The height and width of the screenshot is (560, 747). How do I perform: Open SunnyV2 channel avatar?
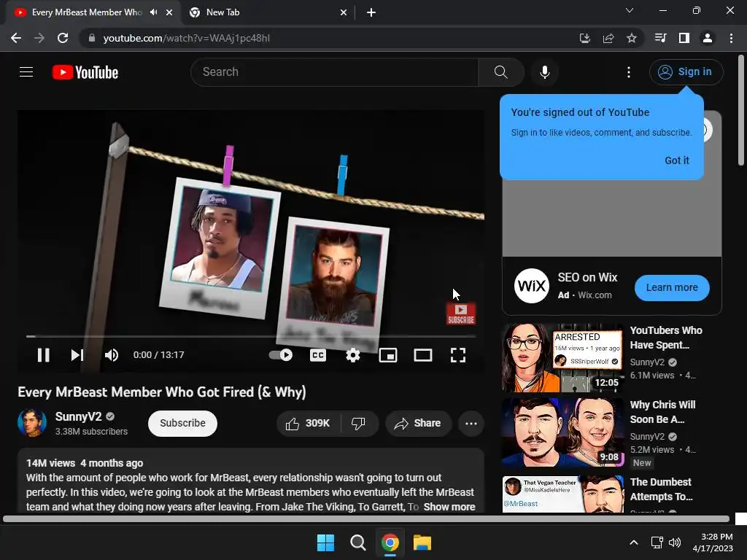(x=32, y=423)
